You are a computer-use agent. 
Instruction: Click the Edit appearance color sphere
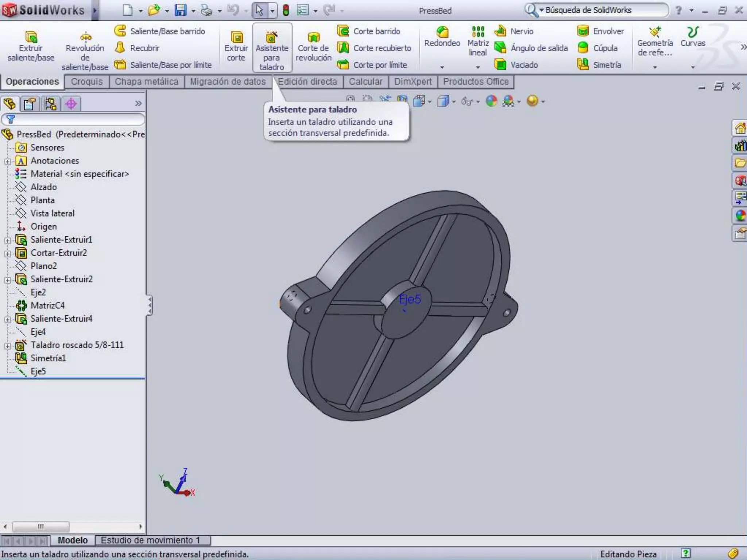pos(491,101)
